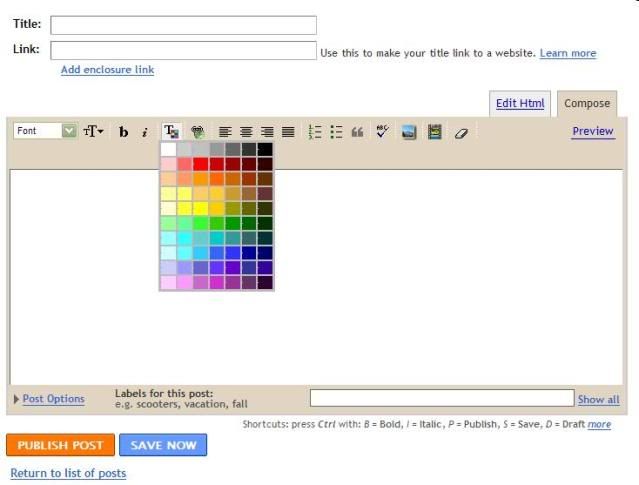This screenshot has height=485, width=639.
Task: Open the more shortcuts link
Action: pos(599,424)
